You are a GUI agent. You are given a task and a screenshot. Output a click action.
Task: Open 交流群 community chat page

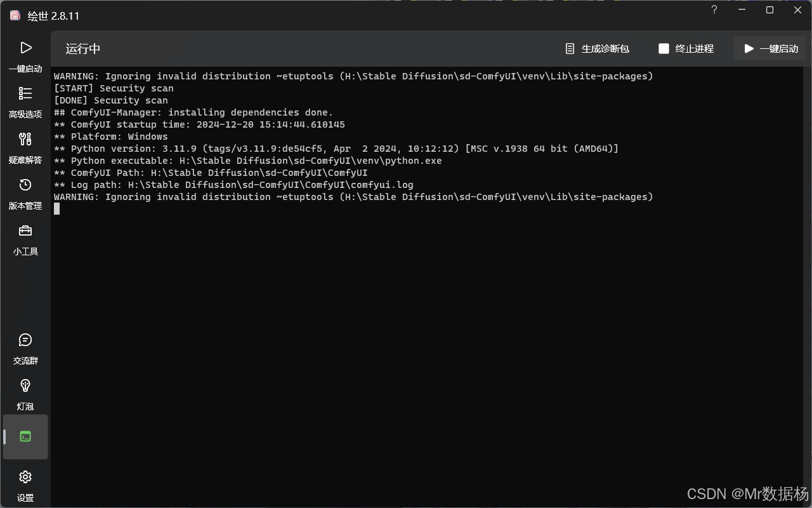point(25,349)
